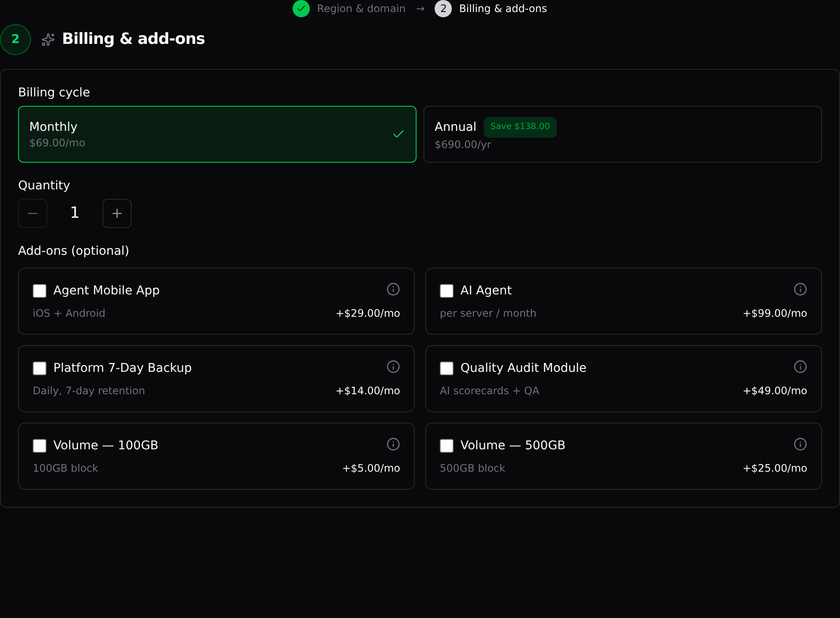Click the +$99.00/mo price
Screen dimensions: 840x618
[775, 313]
